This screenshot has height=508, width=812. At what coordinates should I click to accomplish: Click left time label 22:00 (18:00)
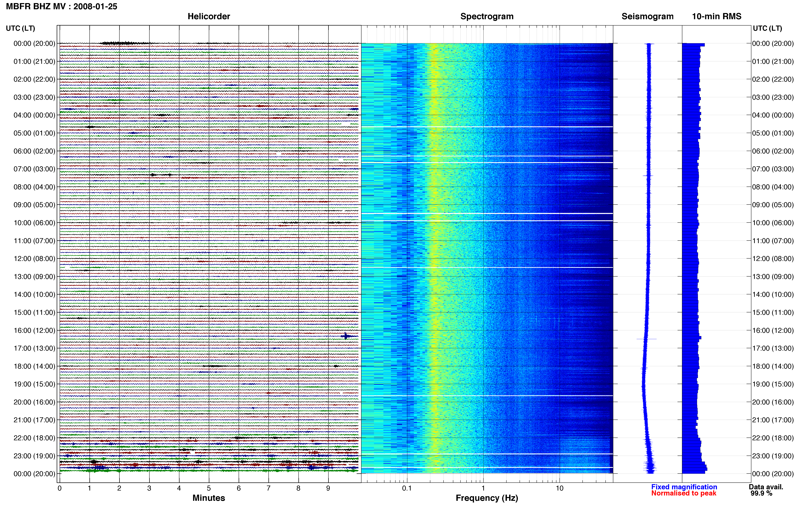pyautogui.click(x=34, y=438)
